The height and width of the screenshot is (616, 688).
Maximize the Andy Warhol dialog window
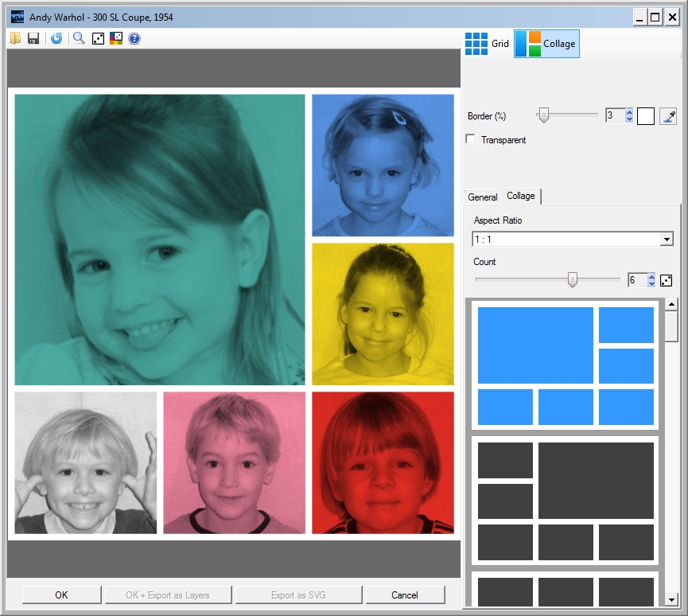655,18
